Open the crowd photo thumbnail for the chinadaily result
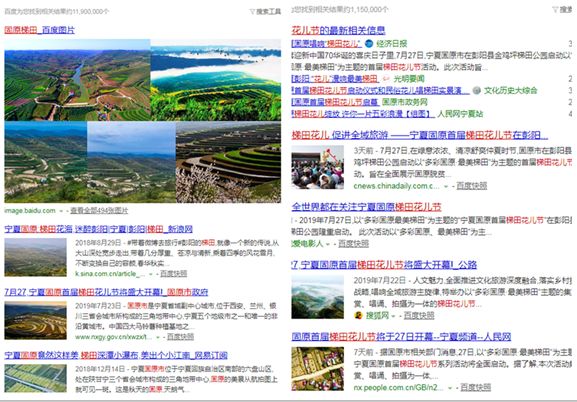This screenshot has height=402, width=577. [x=318, y=167]
